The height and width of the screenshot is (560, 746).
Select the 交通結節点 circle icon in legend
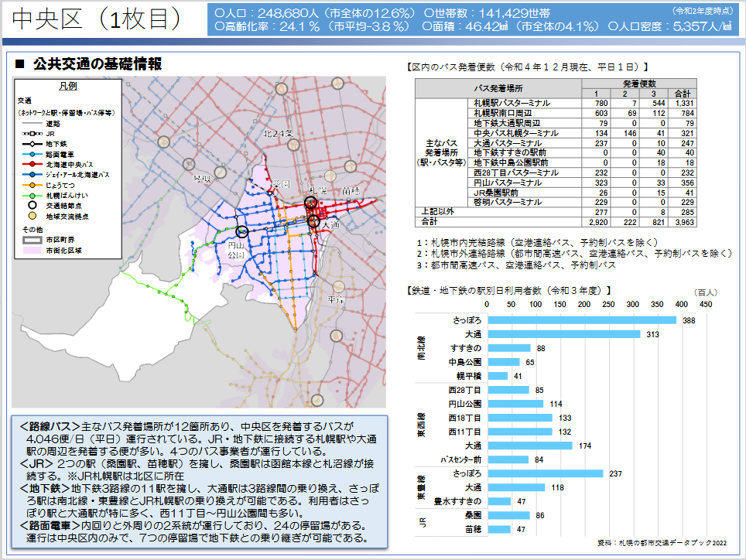pyautogui.click(x=33, y=205)
